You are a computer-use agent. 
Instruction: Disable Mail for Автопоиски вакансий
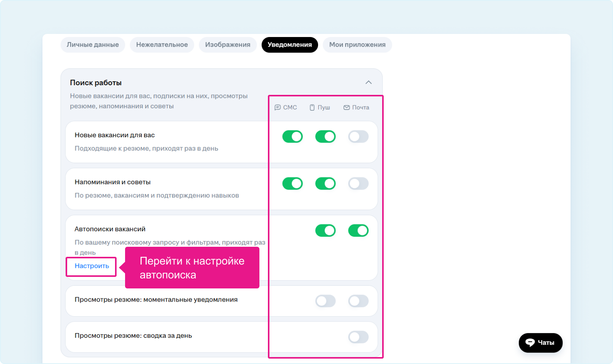(x=358, y=231)
